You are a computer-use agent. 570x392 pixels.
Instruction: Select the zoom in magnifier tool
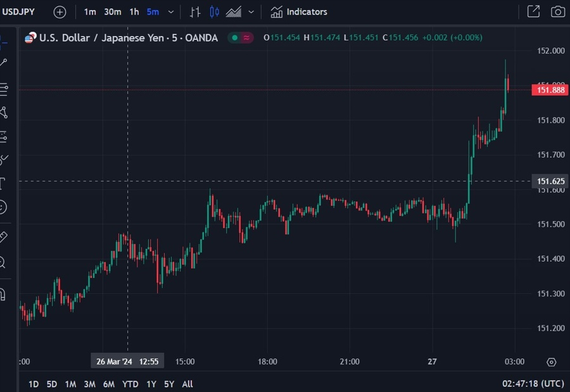(2, 262)
